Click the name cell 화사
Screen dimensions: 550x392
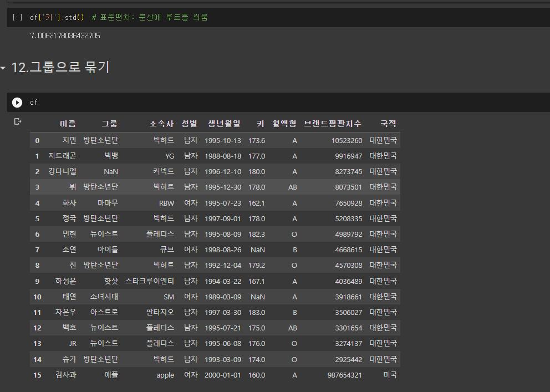pyautogui.click(x=69, y=203)
